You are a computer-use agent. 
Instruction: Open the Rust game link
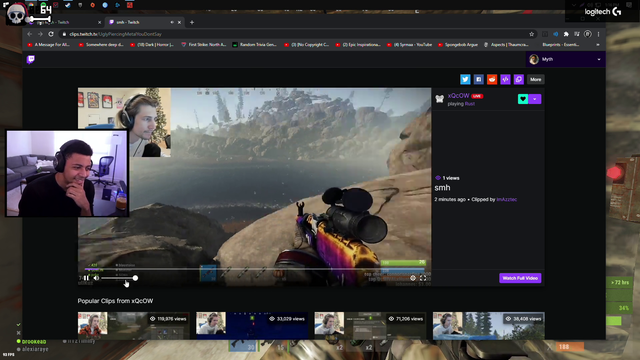point(470,104)
